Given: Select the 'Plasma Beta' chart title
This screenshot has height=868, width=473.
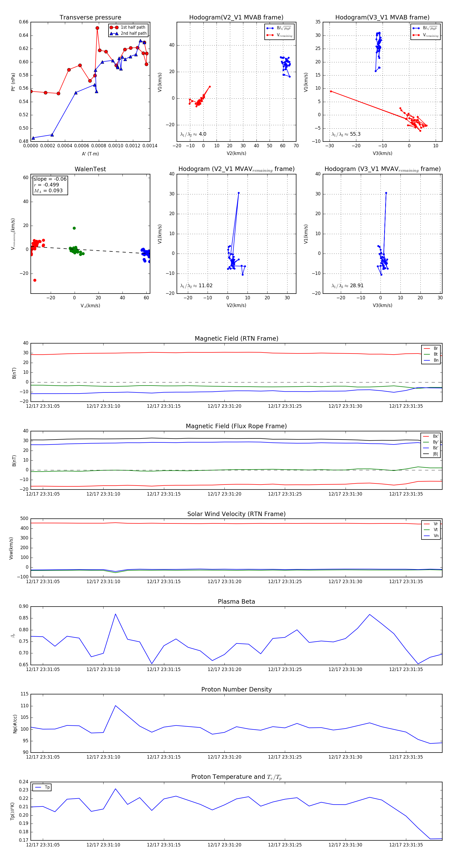Looking at the screenshot, I should point(236,602).
